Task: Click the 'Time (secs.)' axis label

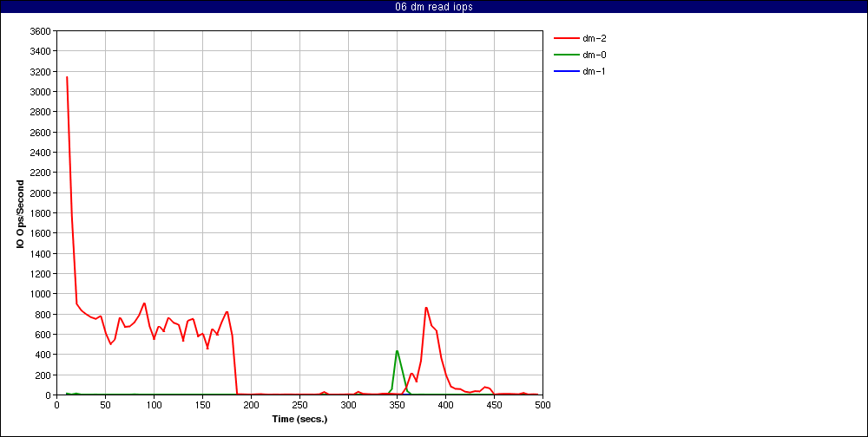Action: [x=299, y=419]
